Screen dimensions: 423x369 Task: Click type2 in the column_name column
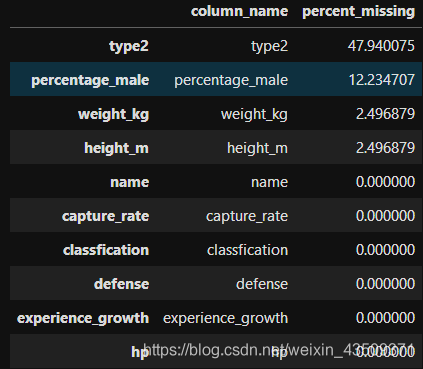point(269,46)
